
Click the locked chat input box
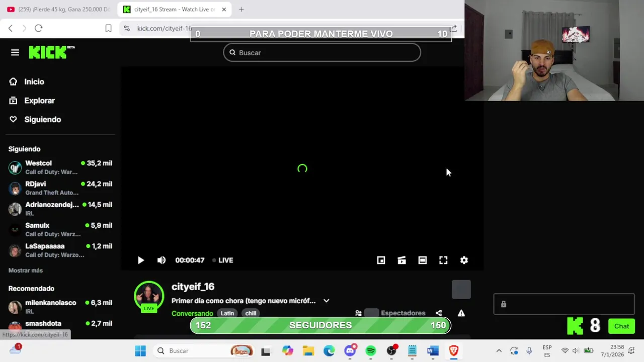(564, 304)
